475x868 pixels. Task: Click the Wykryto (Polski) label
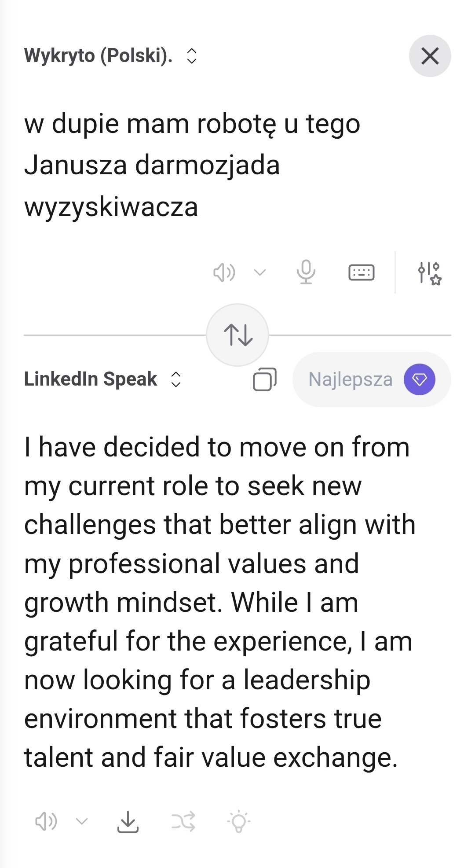pos(98,56)
